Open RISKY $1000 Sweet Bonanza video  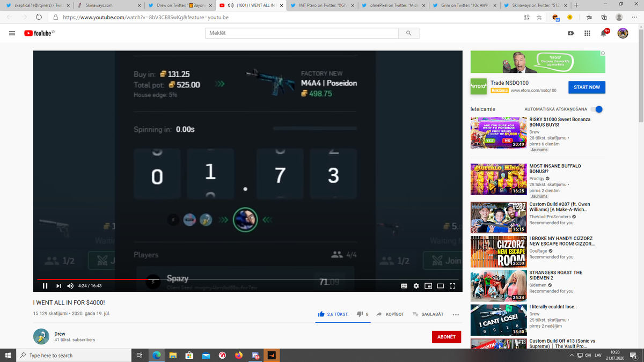click(560, 122)
